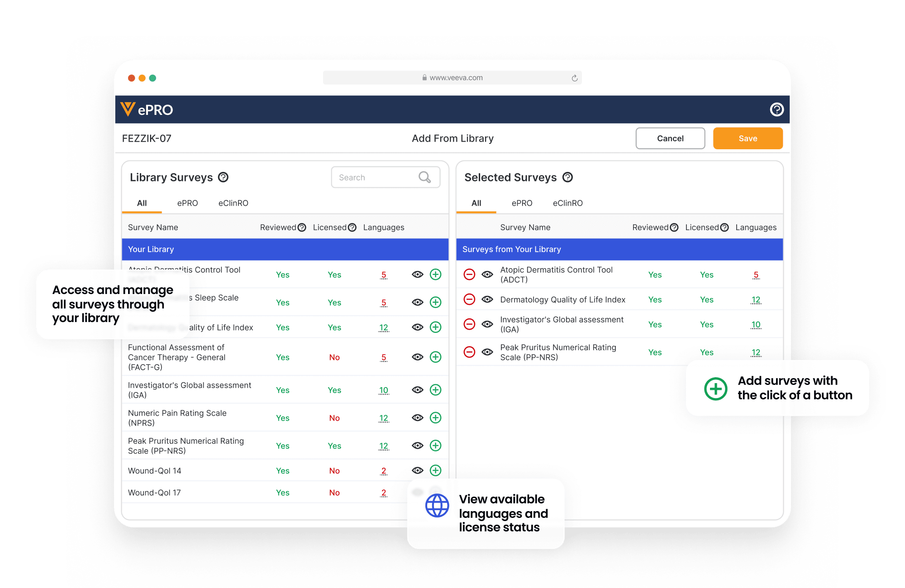Open Licensed column help in Library Surveys
Image resolution: width=905 pixels, height=588 pixels.
click(352, 228)
